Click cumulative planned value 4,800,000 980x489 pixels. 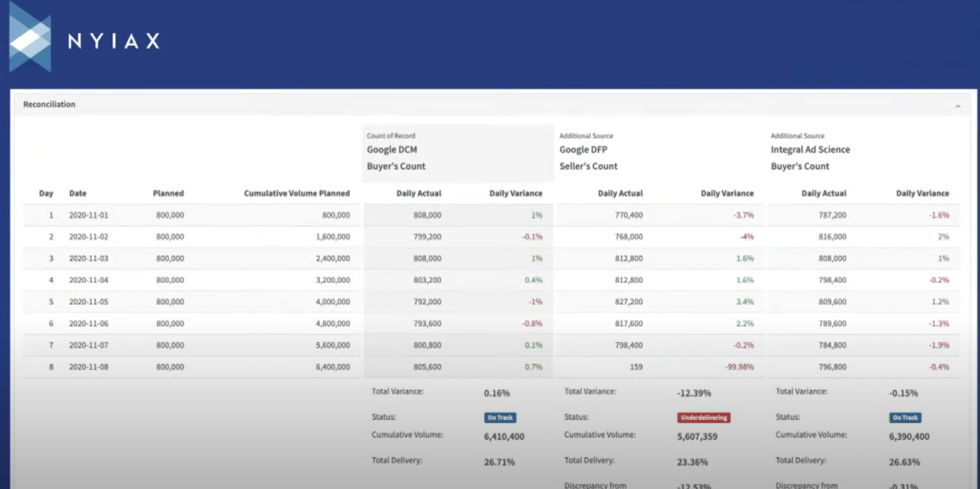click(333, 323)
